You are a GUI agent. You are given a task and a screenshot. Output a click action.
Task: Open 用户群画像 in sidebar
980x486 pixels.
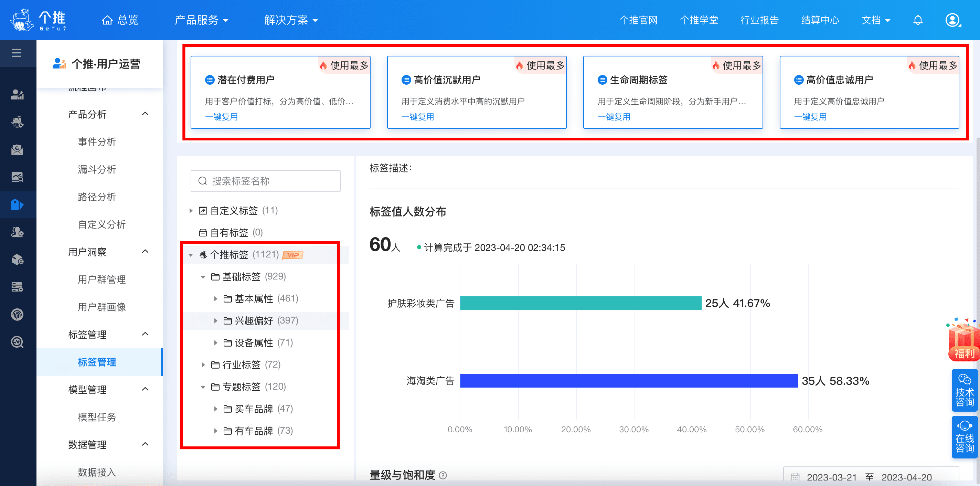tap(102, 307)
